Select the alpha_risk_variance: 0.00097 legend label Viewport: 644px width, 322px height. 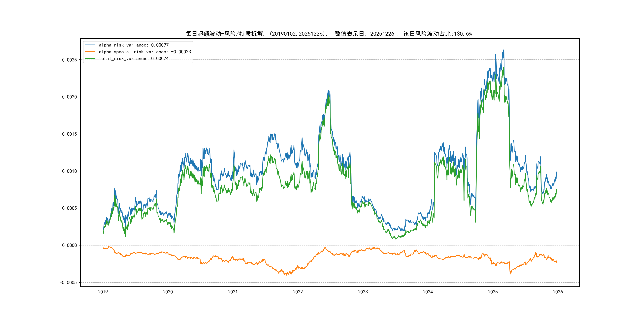tap(134, 45)
